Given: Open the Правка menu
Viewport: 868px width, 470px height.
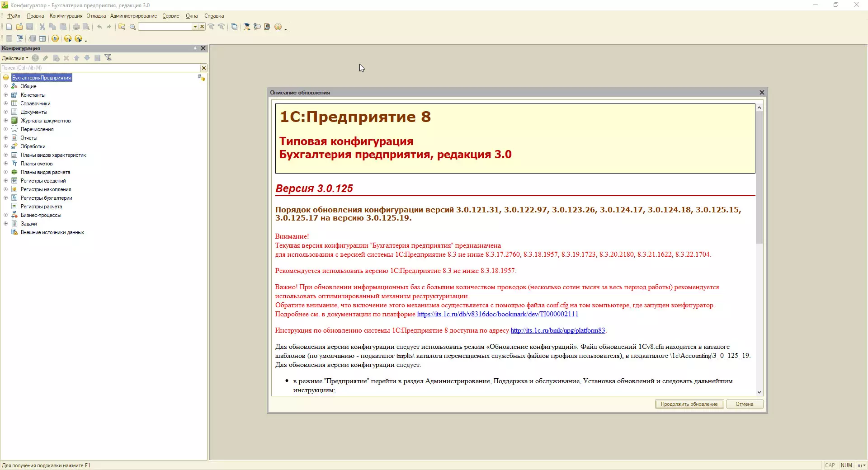Looking at the screenshot, I should 35,16.
